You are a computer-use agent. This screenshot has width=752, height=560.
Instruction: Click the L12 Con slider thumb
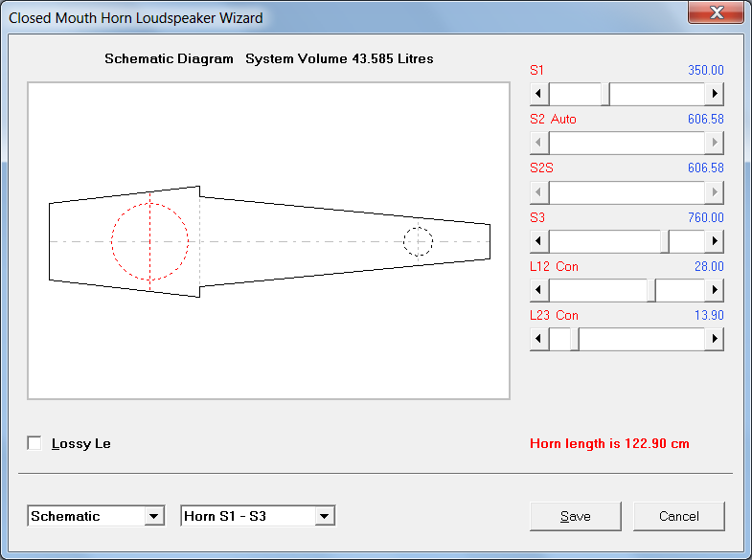point(650,290)
